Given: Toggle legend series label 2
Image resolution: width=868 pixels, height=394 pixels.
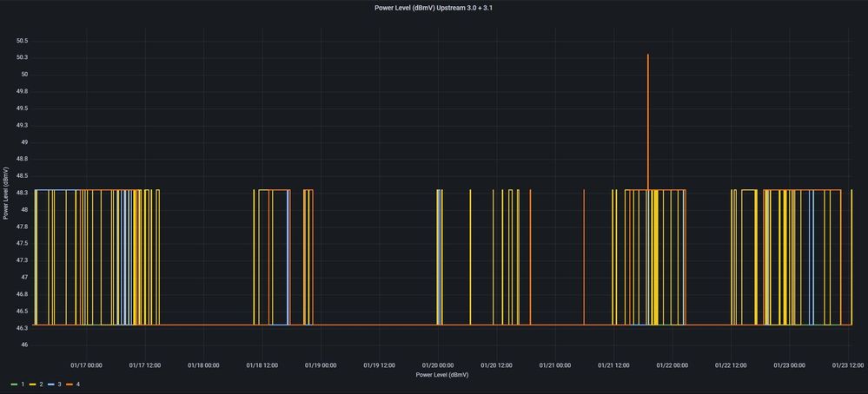Looking at the screenshot, I should (x=41, y=384).
